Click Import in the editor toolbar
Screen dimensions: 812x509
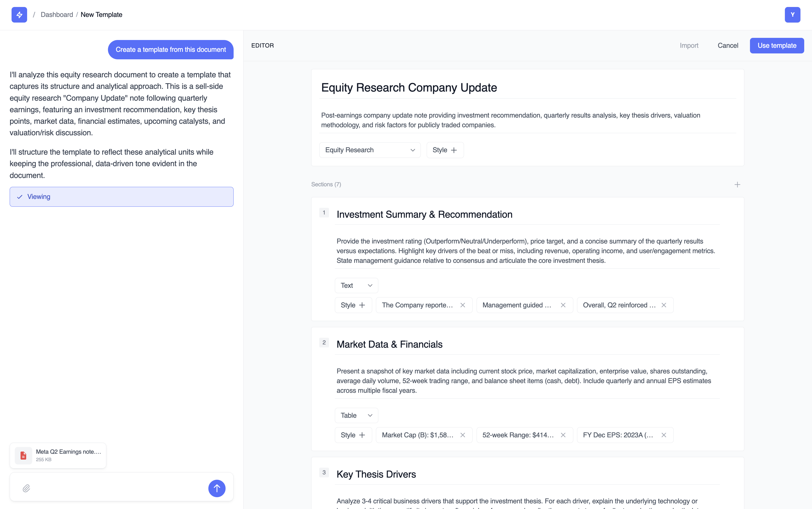689,45
